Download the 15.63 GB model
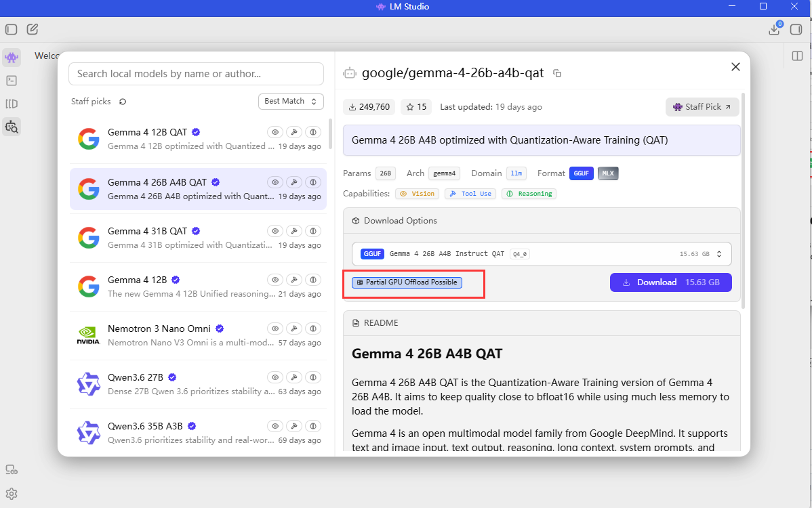This screenshot has height=508, width=812. tap(670, 282)
